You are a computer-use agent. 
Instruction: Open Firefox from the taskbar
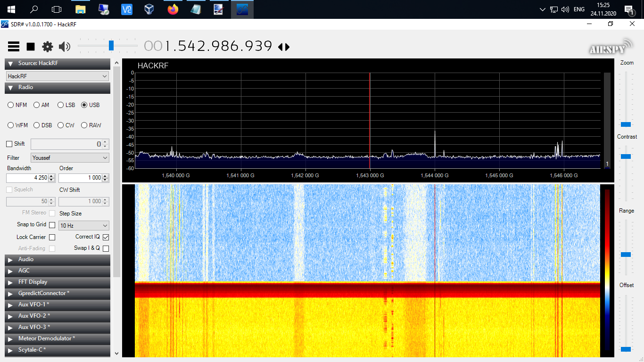[x=173, y=9]
